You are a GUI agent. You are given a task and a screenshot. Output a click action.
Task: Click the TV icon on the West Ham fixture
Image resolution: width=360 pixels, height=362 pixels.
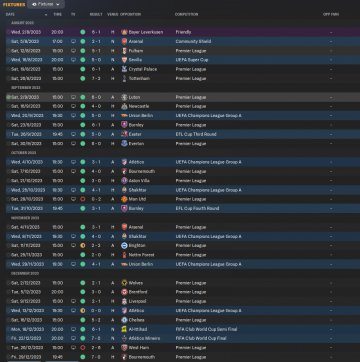[73, 348]
